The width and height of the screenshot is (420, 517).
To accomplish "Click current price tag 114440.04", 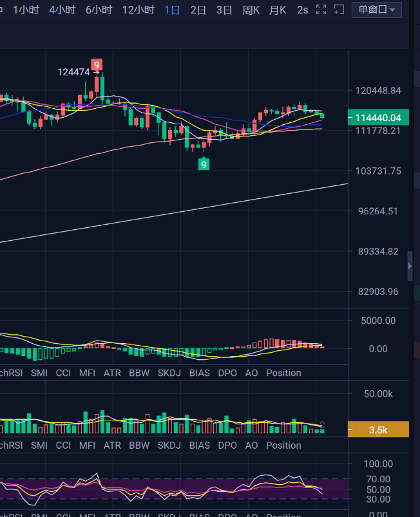I will 378,117.
